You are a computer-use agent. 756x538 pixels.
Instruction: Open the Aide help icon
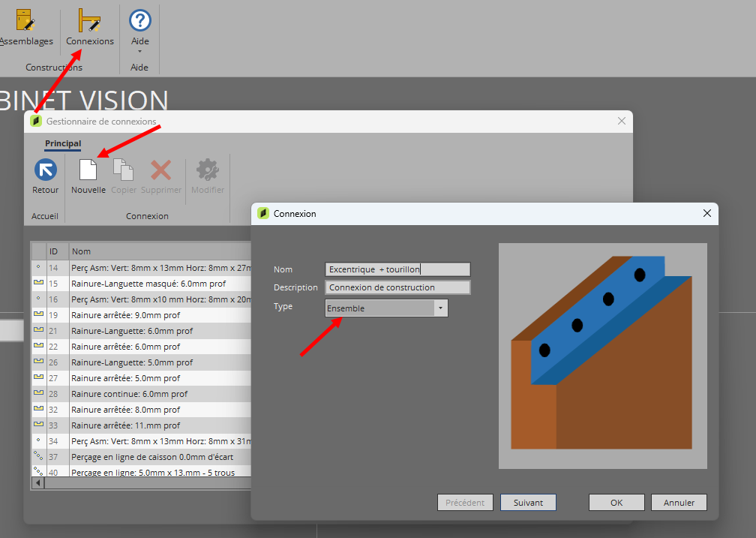point(139,21)
